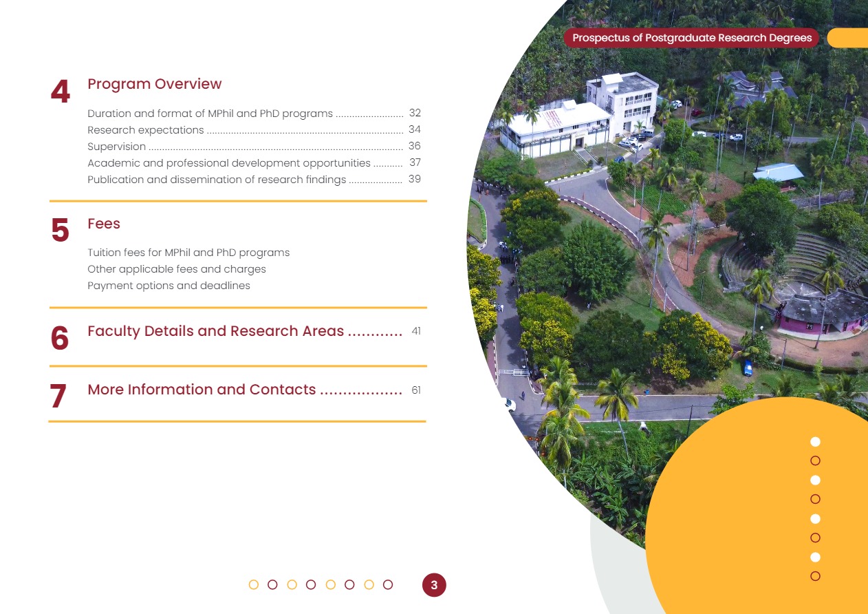
Task: Open "Faculty Details and Research Areas" section
Action: click(215, 331)
